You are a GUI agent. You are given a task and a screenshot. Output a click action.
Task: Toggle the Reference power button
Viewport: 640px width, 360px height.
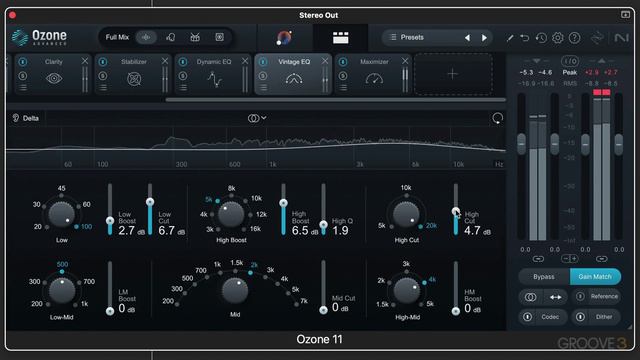point(580,296)
